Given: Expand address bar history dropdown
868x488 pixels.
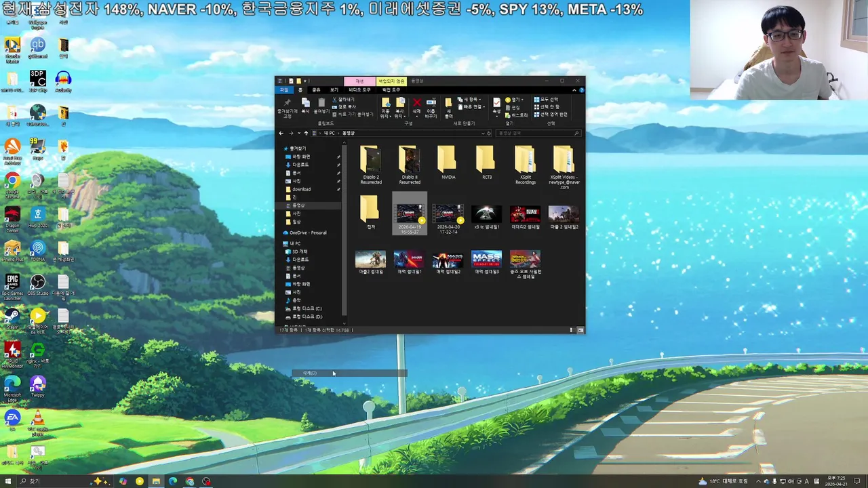Looking at the screenshot, I should 483,133.
